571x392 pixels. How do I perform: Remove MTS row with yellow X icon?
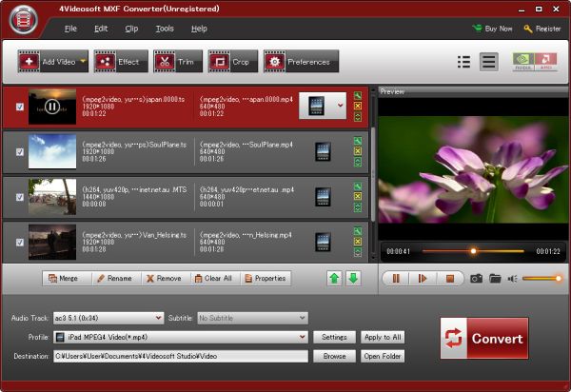(358, 197)
